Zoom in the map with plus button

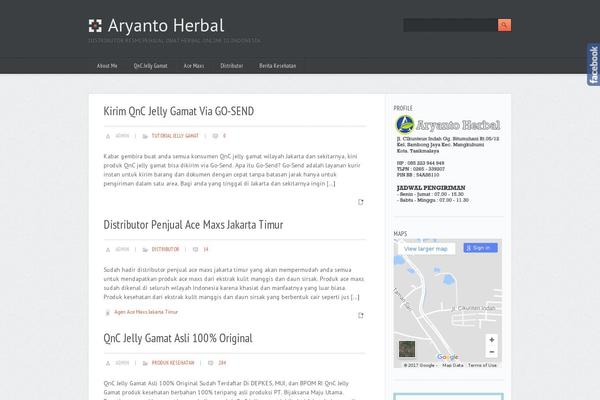tap(492, 340)
